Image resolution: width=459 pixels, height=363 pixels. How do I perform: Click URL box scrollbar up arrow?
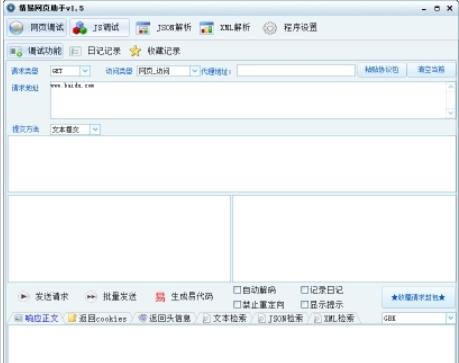pyautogui.click(x=451, y=87)
